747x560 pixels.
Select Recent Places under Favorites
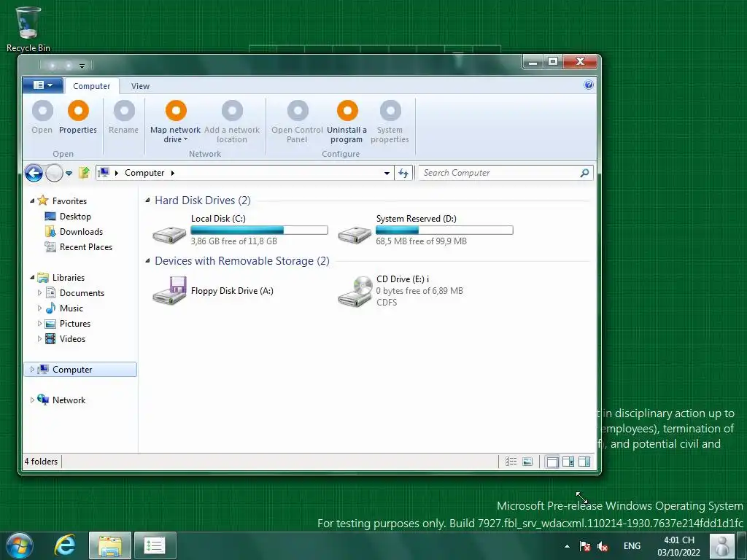pyautogui.click(x=79, y=246)
